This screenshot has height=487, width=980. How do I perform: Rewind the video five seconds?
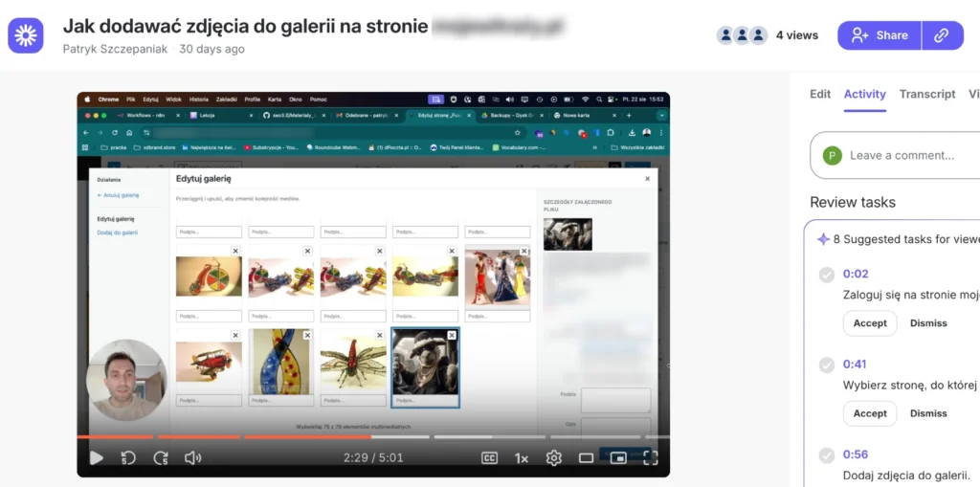pyautogui.click(x=128, y=458)
